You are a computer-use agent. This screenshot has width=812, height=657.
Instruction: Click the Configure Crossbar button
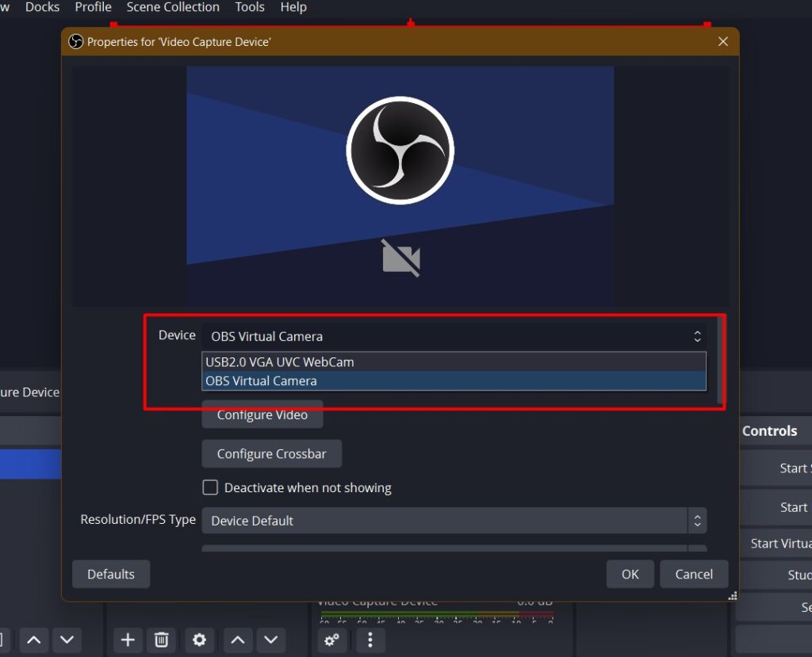click(271, 453)
